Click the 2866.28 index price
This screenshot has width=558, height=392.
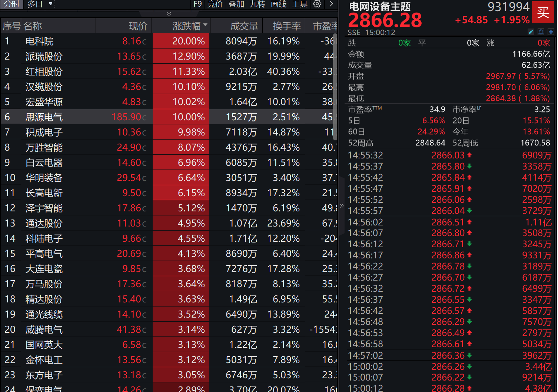click(x=385, y=20)
